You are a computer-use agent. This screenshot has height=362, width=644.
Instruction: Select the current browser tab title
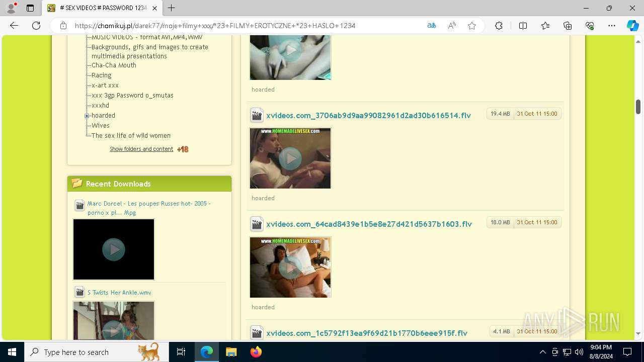click(x=103, y=8)
